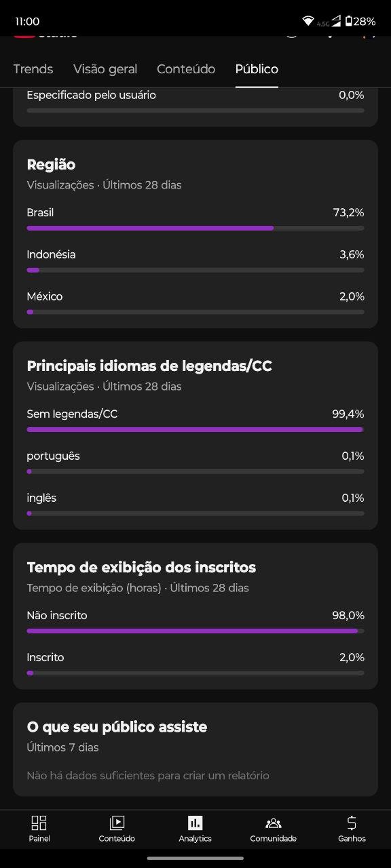Open the Conteúdo analytics tab

coord(186,69)
